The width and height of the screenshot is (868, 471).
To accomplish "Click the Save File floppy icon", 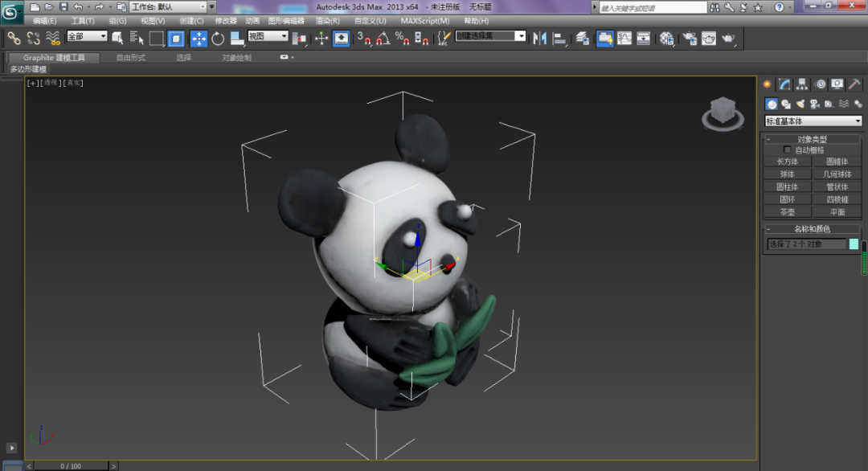I will pyautogui.click(x=63, y=6).
